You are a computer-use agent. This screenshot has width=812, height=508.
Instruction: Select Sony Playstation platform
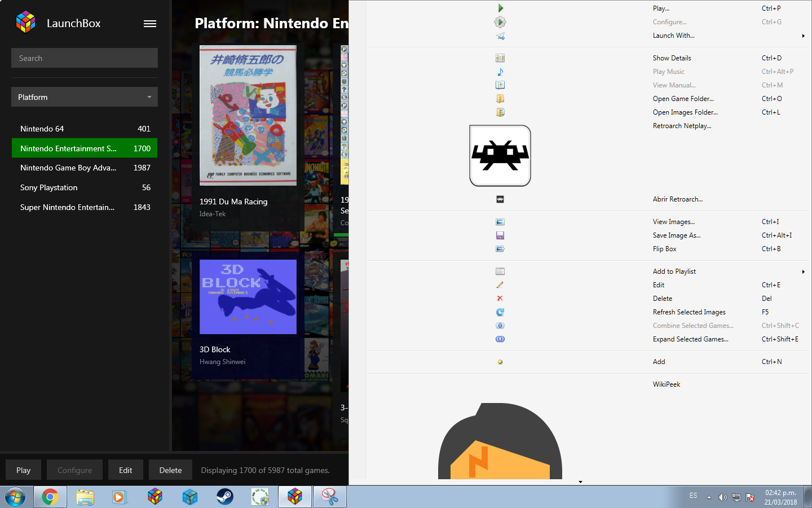85,187
